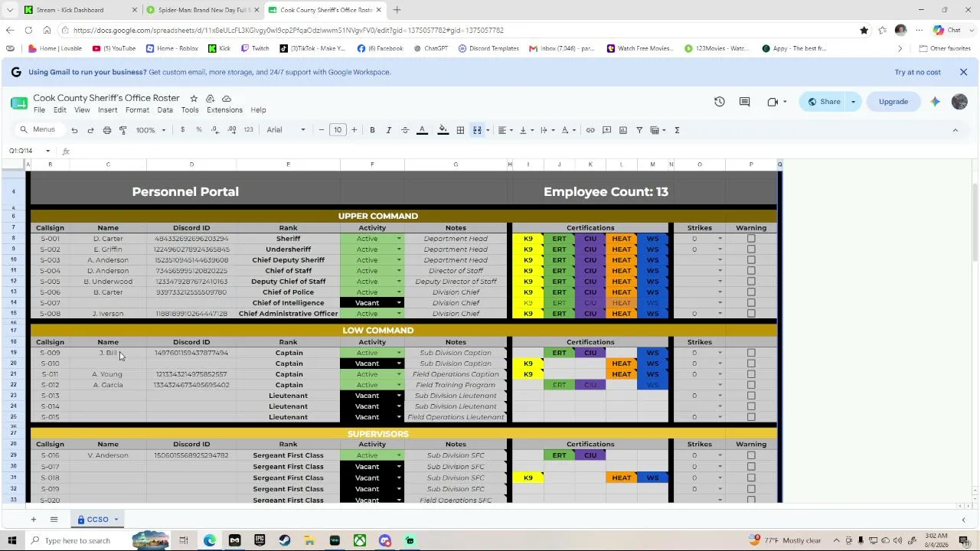
Task: Format as currency with dollar icon
Action: (182, 130)
